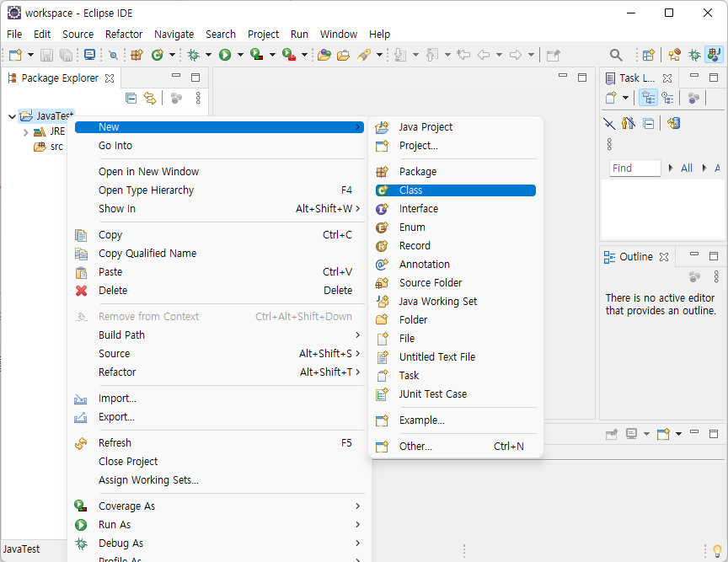Click the Export icon in context menu
The image size is (728, 562).
pos(81,417)
